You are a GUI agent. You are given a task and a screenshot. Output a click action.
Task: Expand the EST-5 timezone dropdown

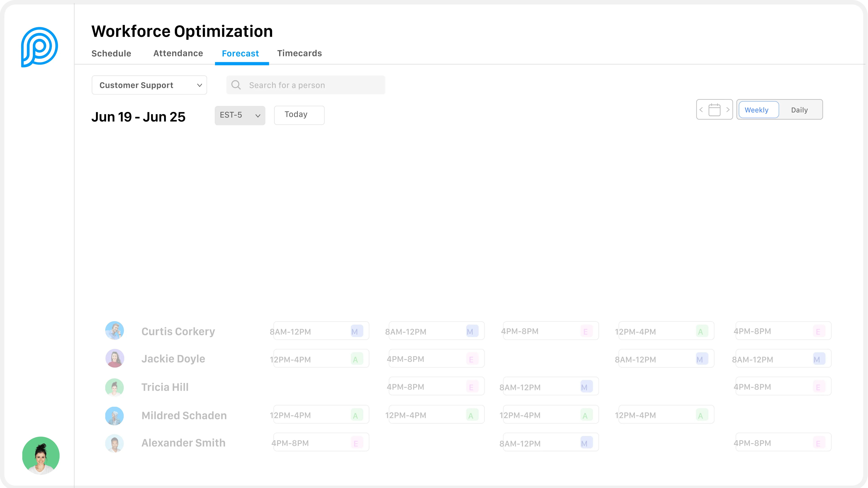(240, 115)
